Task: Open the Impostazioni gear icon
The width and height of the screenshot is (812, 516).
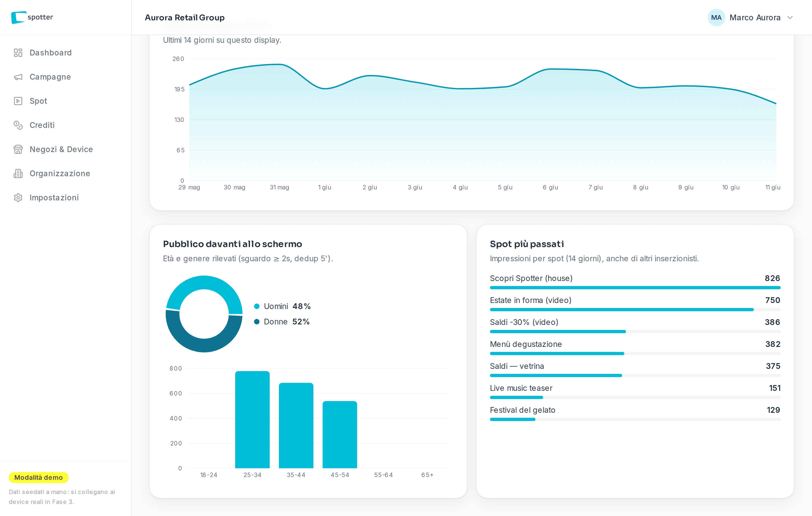Action: pos(18,197)
